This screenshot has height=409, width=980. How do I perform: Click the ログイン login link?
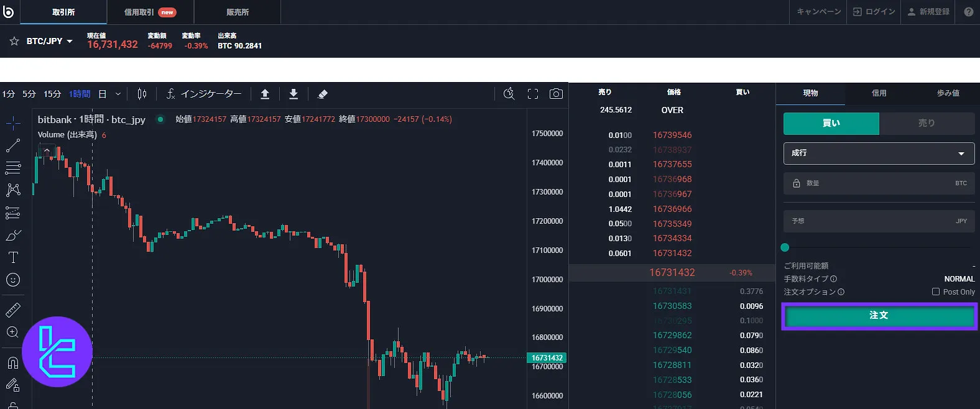coord(874,12)
